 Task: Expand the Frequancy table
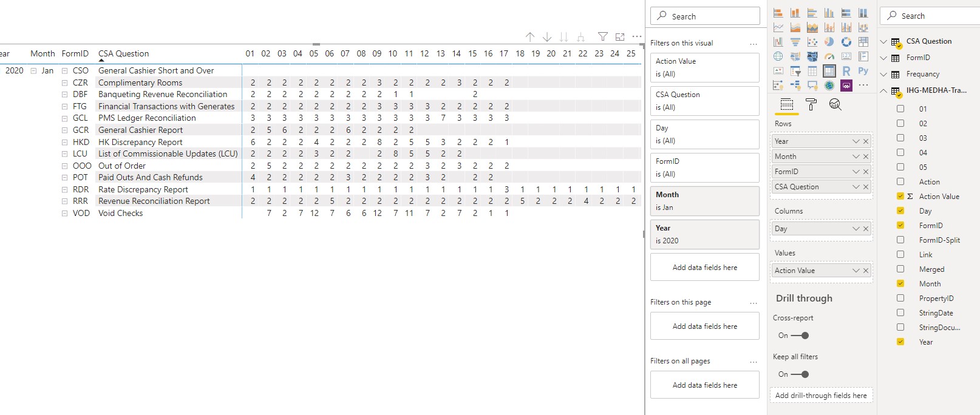coord(884,74)
